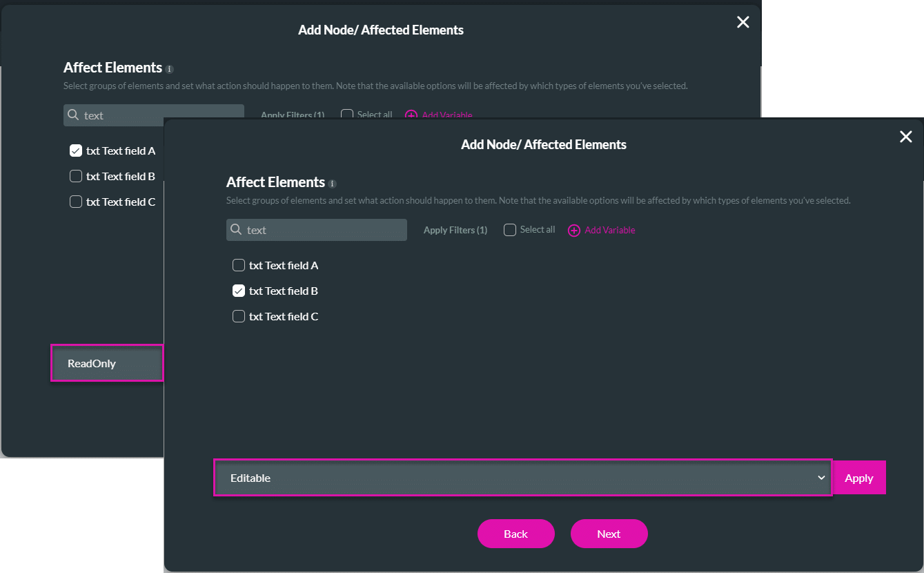The image size is (924, 573).
Task: Click the Add Variable plus icon in the background dialog
Action: click(411, 115)
